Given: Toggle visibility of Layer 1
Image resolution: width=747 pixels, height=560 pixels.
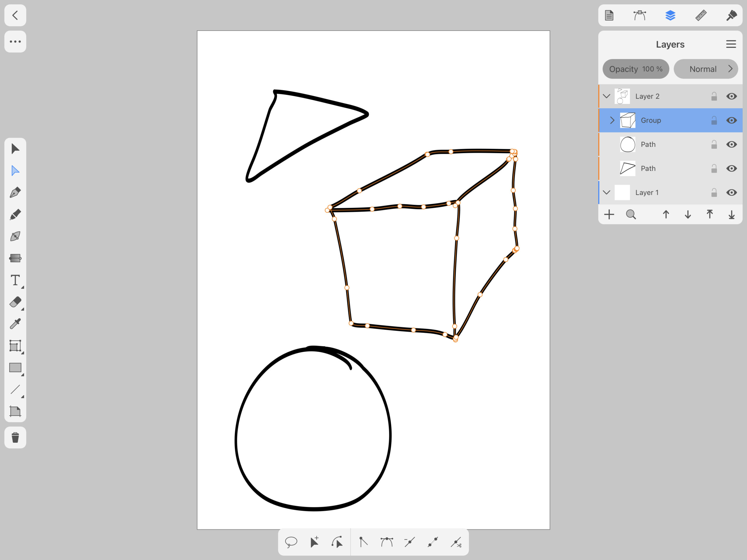Looking at the screenshot, I should point(732,193).
